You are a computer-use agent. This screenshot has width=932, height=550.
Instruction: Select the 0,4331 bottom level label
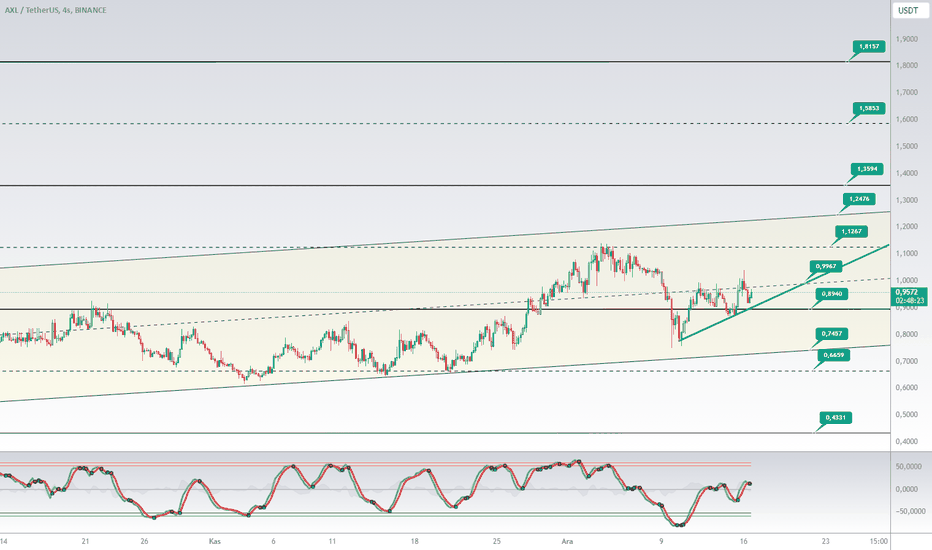(x=836, y=417)
